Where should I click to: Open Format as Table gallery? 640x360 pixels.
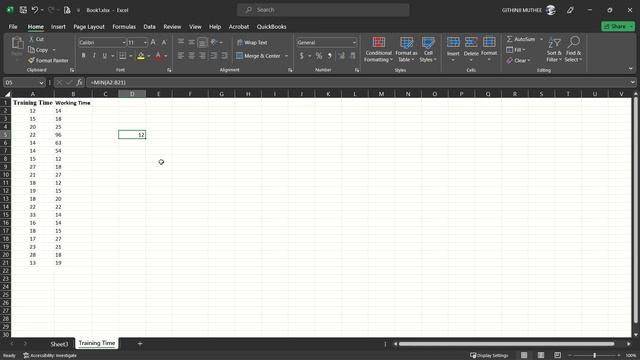tap(406, 49)
